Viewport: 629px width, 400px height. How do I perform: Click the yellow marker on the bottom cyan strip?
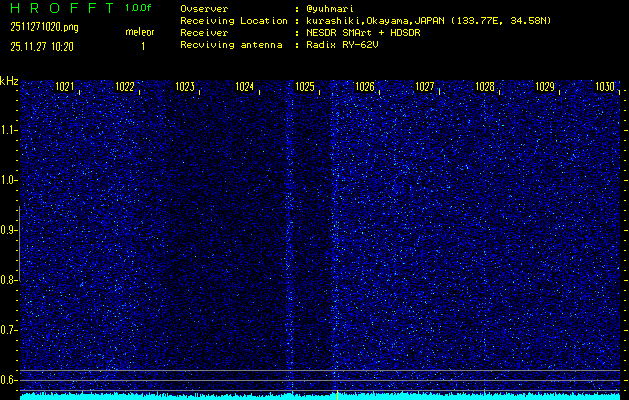coord(337,395)
